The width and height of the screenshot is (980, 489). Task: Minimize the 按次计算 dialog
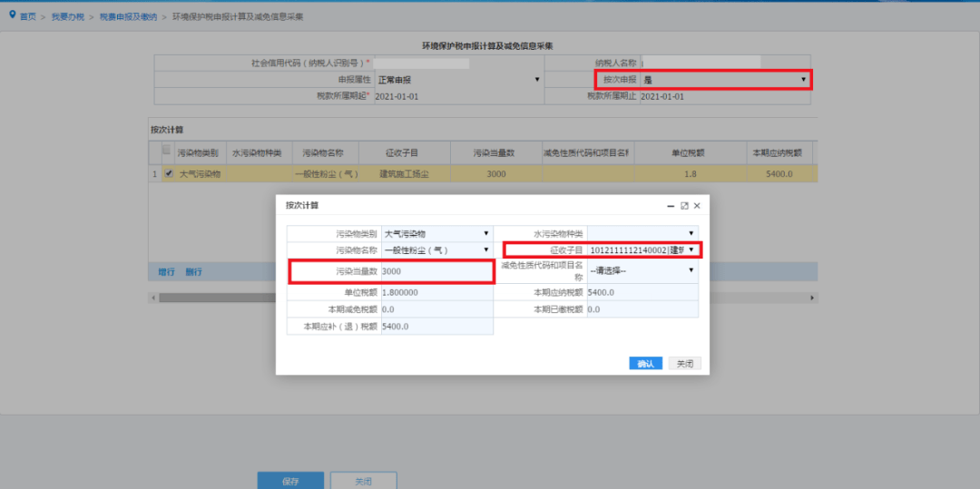pos(671,205)
